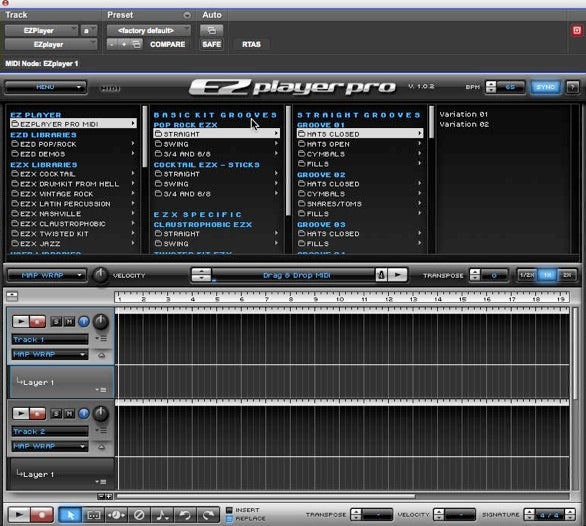The image size is (586, 526).
Task: Open help question mark button
Action: (x=572, y=87)
